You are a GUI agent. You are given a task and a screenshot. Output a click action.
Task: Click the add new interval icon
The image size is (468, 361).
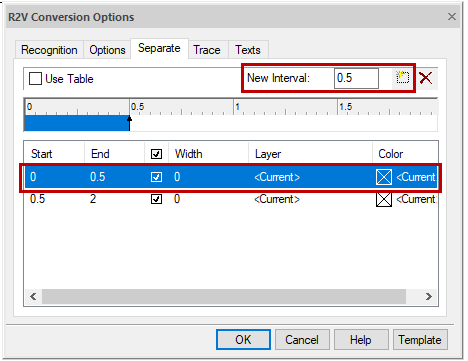[x=402, y=78]
